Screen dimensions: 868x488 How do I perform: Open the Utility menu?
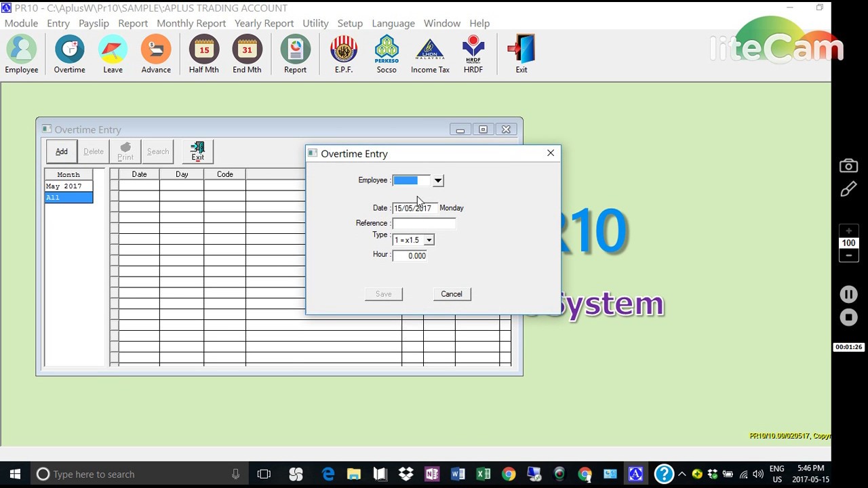(315, 23)
